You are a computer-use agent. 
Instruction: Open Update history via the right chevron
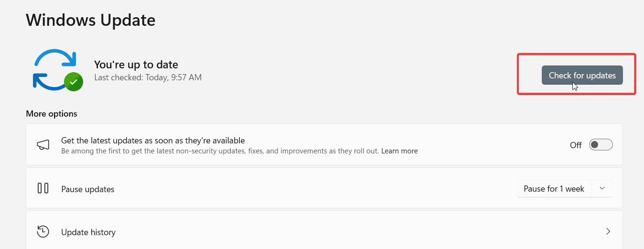608,232
